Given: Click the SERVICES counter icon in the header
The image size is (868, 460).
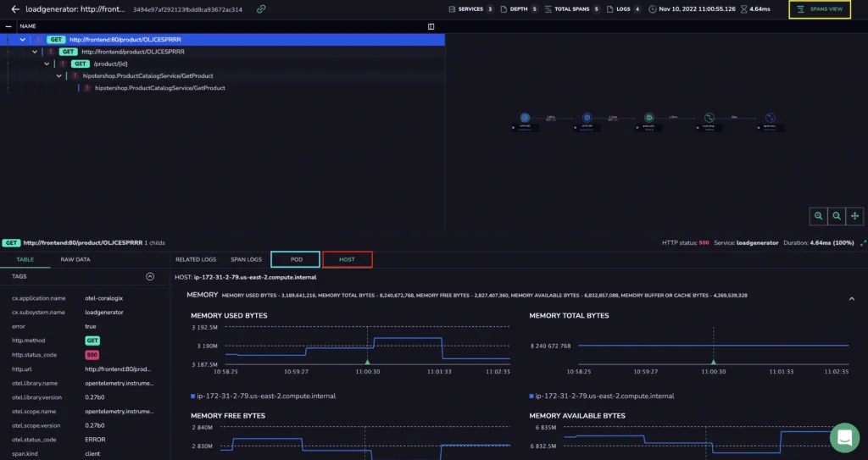Looking at the screenshot, I should [x=452, y=9].
